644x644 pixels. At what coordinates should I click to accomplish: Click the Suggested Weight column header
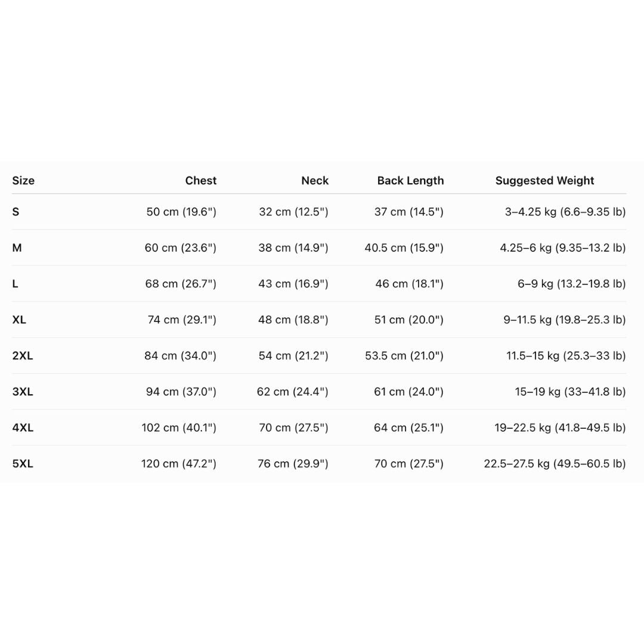pyautogui.click(x=544, y=181)
